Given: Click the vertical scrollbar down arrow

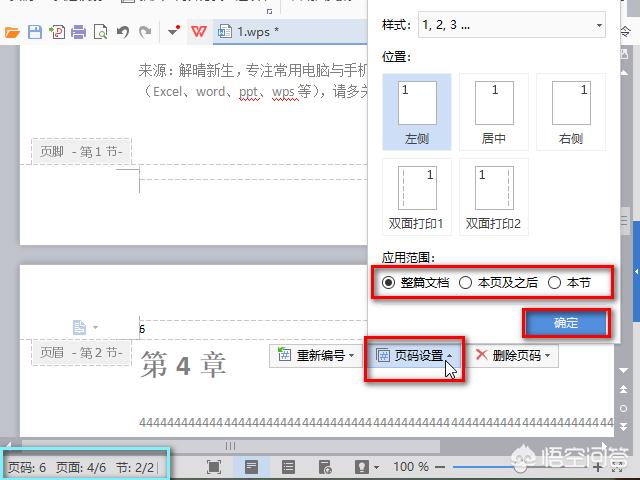Looking at the screenshot, I should 624,370.
